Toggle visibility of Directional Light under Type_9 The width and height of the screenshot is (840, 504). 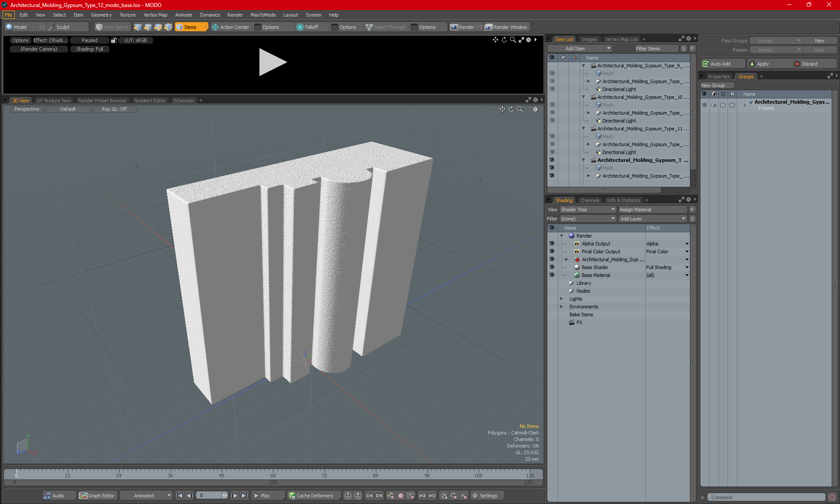(552, 89)
